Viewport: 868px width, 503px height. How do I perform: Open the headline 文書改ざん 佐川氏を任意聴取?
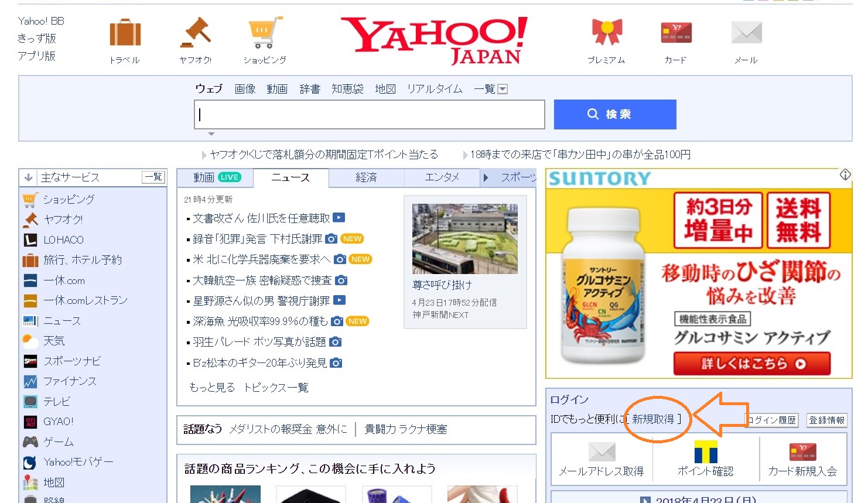[261, 218]
